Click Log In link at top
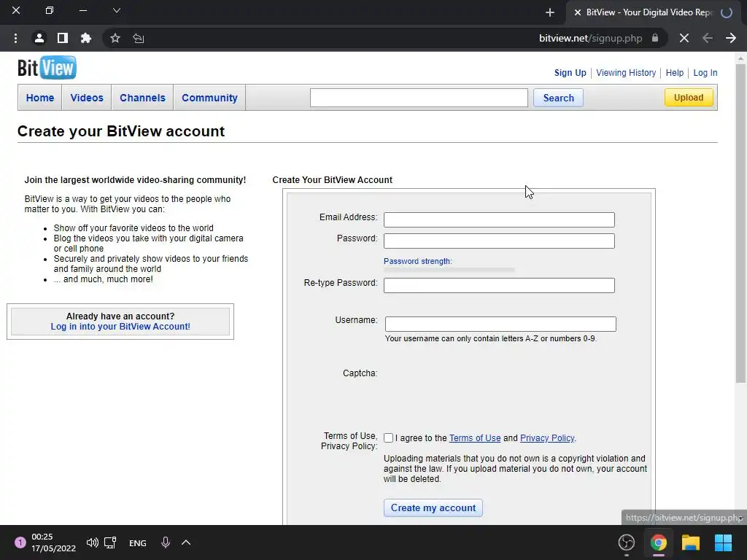 pos(705,73)
